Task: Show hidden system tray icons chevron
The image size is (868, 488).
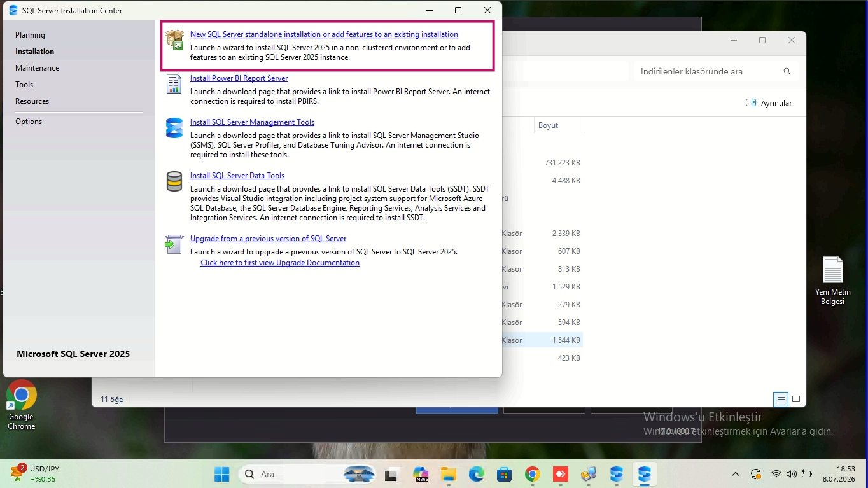Action: tap(736, 474)
